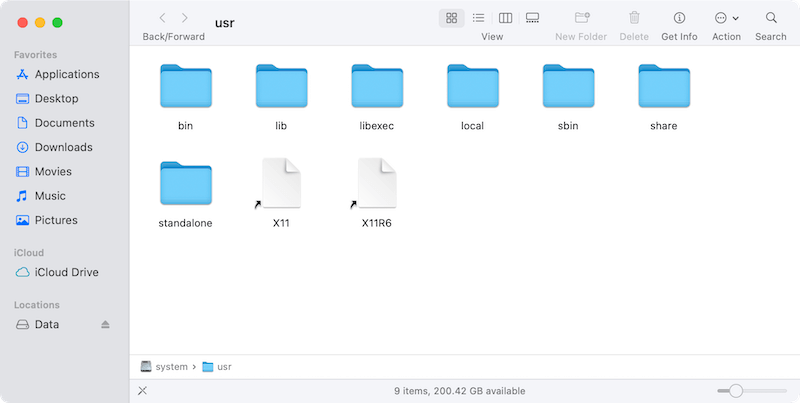Click the Search magnifier icon
This screenshot has width=800, height=403.
[771, 18]
